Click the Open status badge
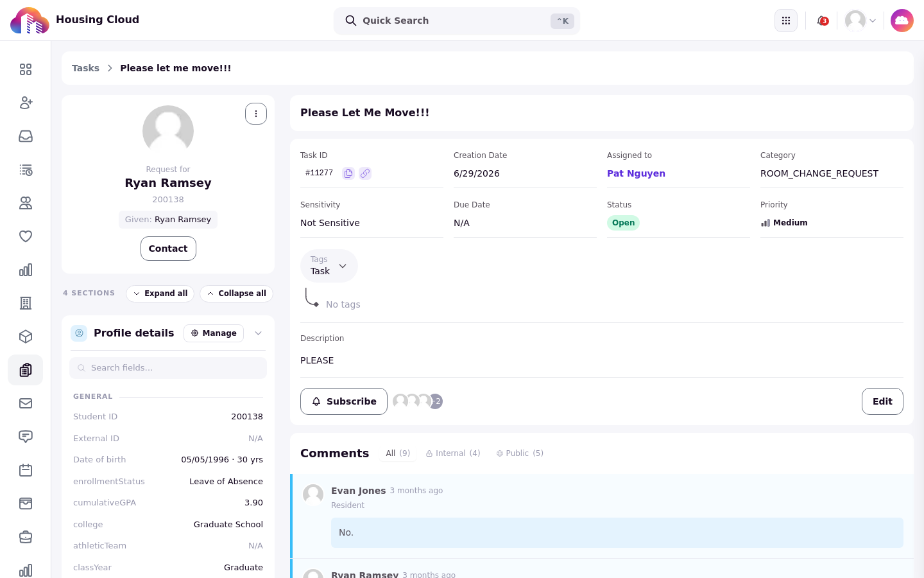Viewport: 924px width, 578px height. pyautogui.click(x=623, y=223)
